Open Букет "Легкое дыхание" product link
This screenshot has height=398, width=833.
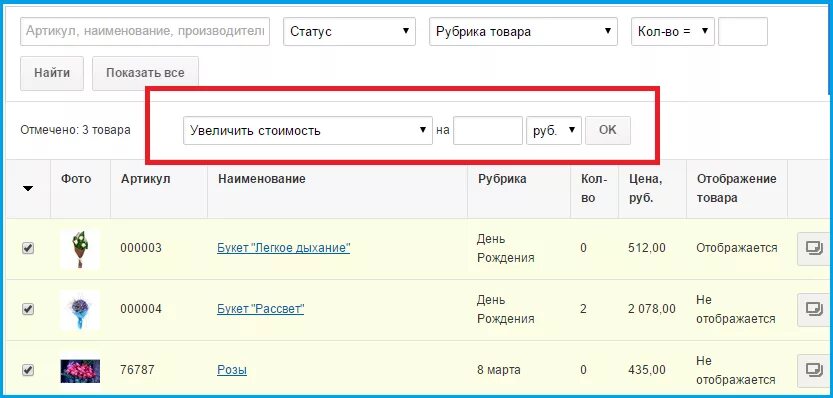click(x=284, y=248)
